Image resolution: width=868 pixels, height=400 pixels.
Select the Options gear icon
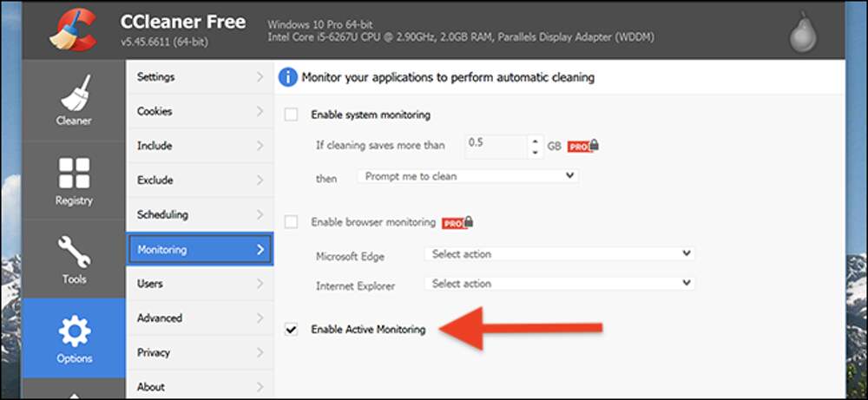[74, 331]
